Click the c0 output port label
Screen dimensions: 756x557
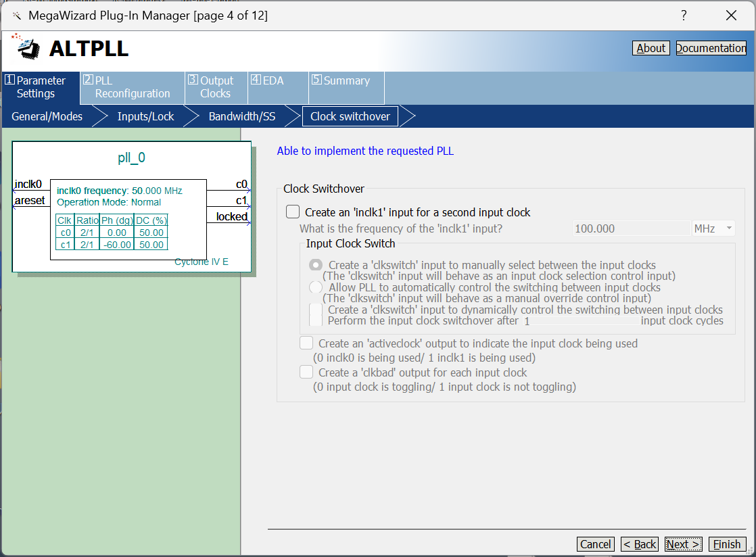coord(241,184)
